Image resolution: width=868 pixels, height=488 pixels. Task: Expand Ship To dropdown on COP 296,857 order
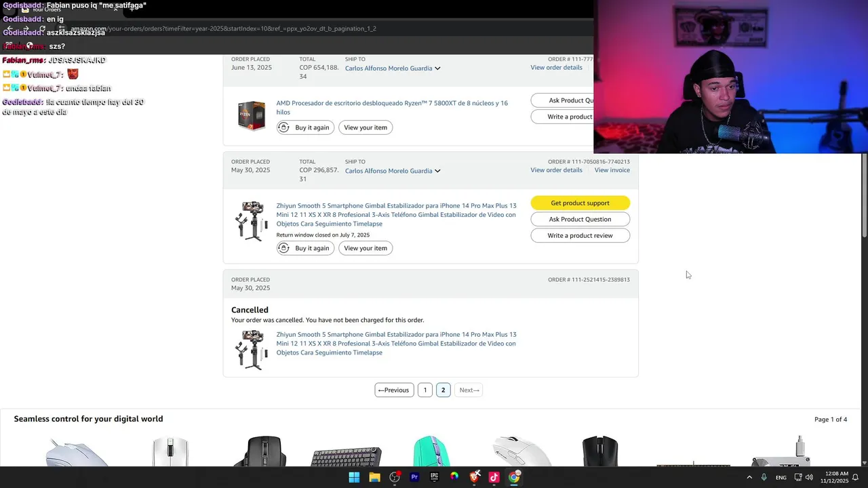click(x=393, y=171)
